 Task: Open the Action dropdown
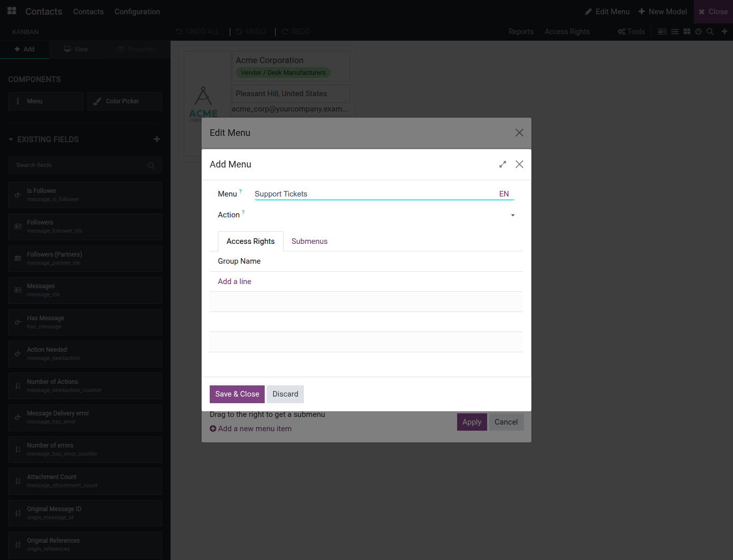pyautogui.click(x=513, y=215)
